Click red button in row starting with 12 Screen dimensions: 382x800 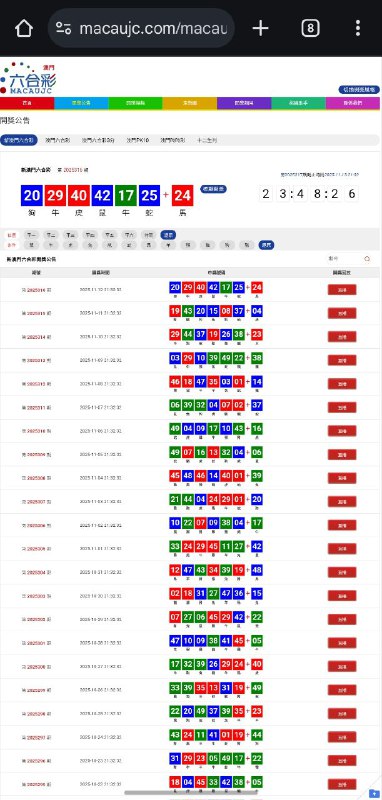(x=342, y=572)
